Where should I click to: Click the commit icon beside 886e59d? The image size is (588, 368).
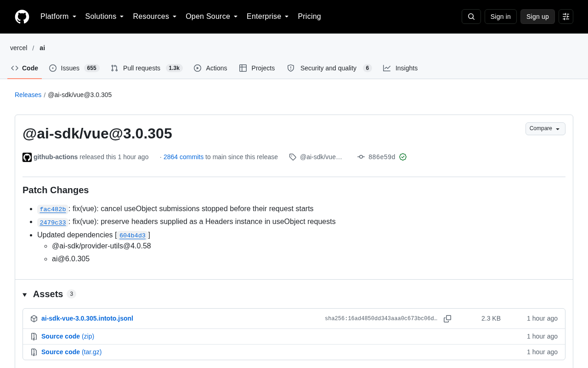click(361, 157)
